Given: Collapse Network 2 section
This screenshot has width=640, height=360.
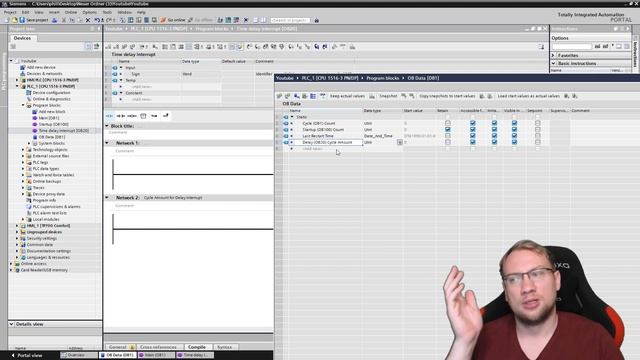Looking at the screenshot, I should pos(107,198).
